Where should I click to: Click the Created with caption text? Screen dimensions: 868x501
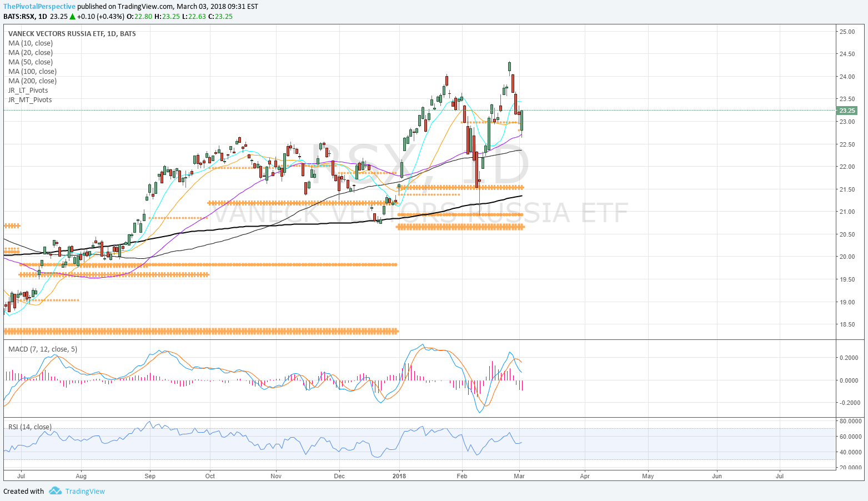click(x=23, y=491)
